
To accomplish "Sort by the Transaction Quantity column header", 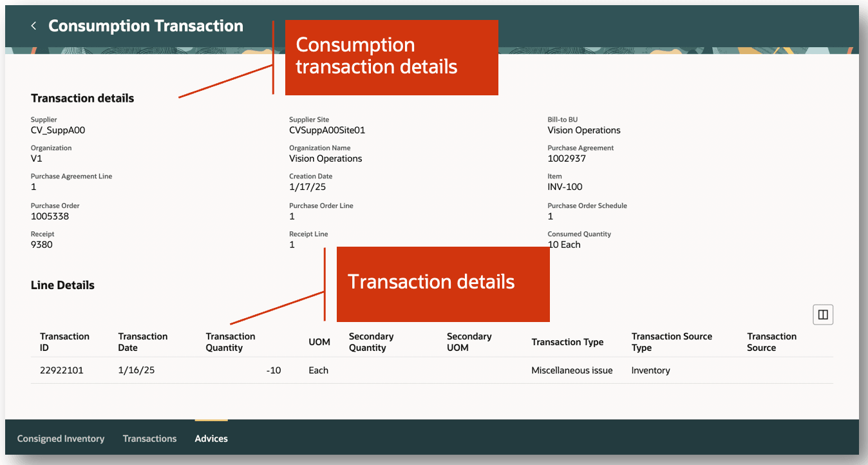I will pyautogui.click(x=230, y=341).
